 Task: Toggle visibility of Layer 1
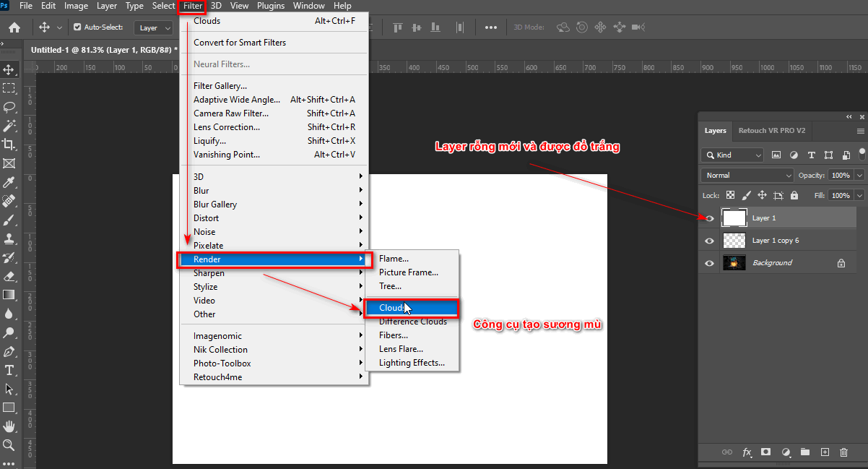[709, 218]
